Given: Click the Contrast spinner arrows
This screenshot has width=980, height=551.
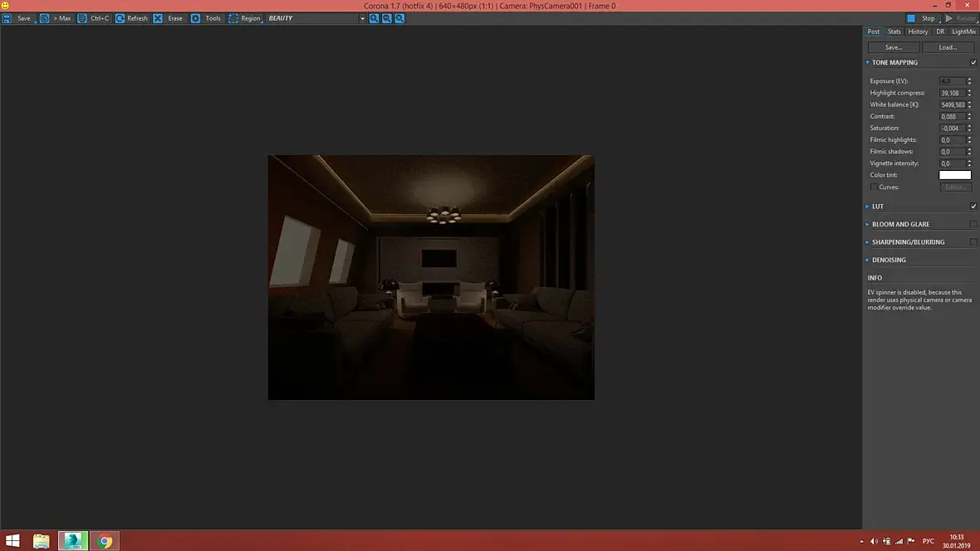Looking at the screenshot, I should point(969,116).
